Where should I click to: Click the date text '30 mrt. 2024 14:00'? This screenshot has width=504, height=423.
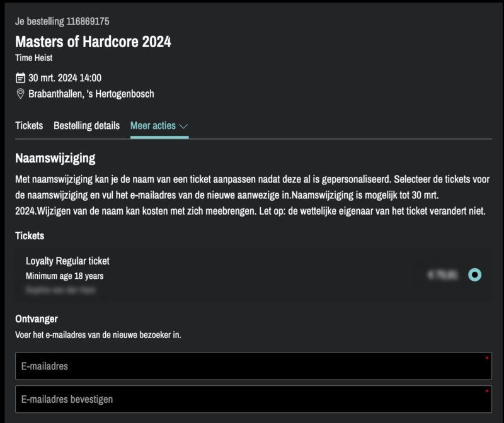[65, 77]
